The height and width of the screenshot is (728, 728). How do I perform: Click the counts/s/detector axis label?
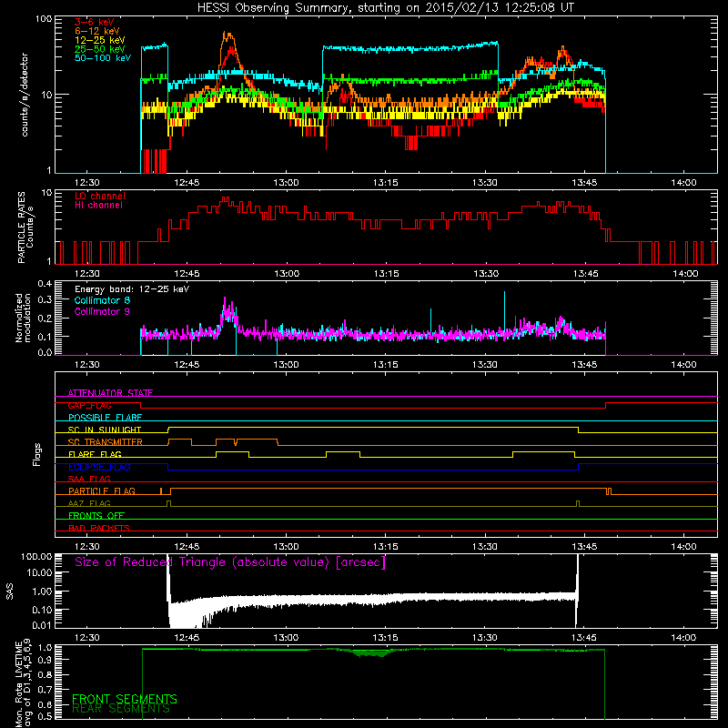click(x=25, y=95)
